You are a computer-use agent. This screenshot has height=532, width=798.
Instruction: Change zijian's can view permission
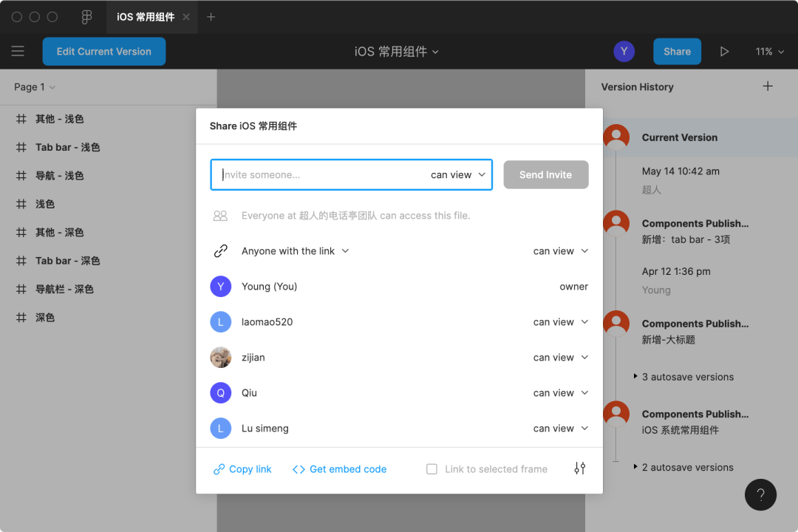point(561,358)
